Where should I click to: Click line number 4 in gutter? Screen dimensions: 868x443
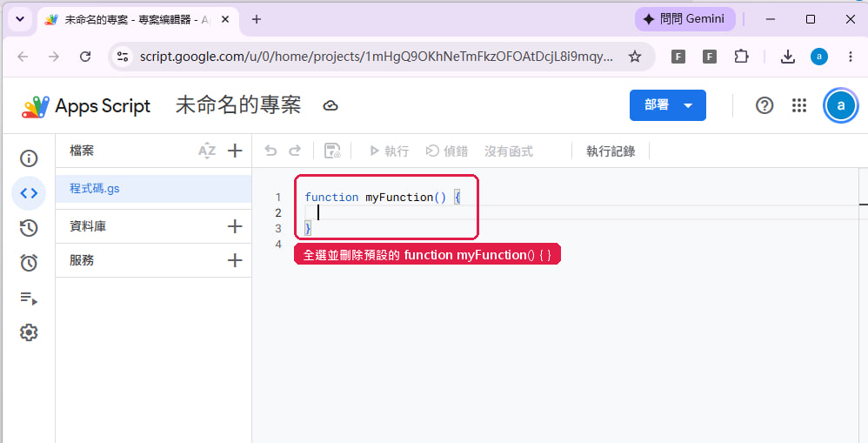(278, 245)
